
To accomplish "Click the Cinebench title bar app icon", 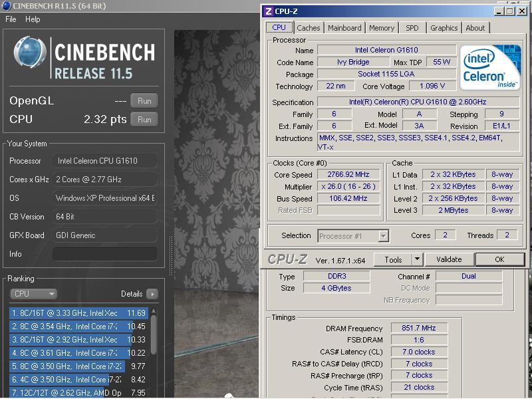I will tap(6, 6).
